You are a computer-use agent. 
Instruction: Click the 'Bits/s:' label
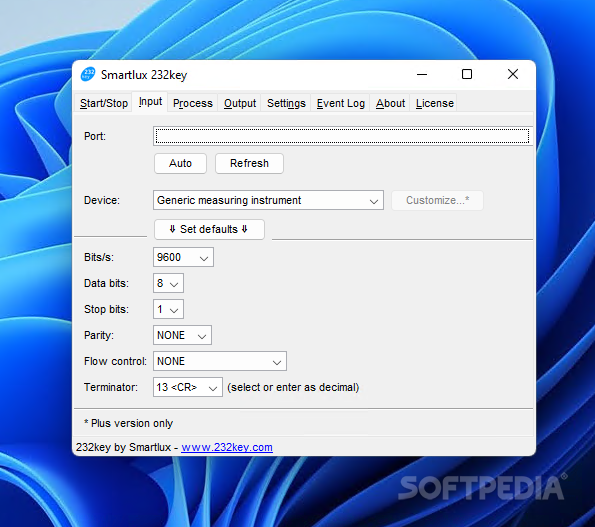99,258
